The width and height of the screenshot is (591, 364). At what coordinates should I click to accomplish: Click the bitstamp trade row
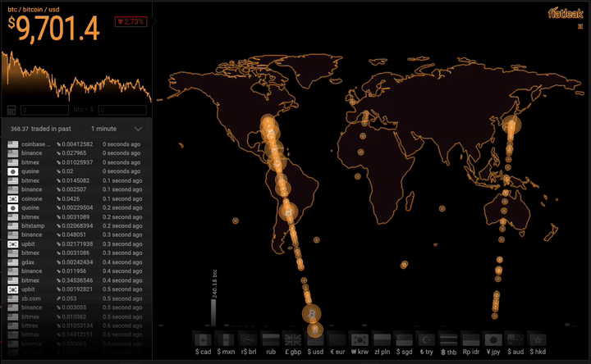[76, 225]
